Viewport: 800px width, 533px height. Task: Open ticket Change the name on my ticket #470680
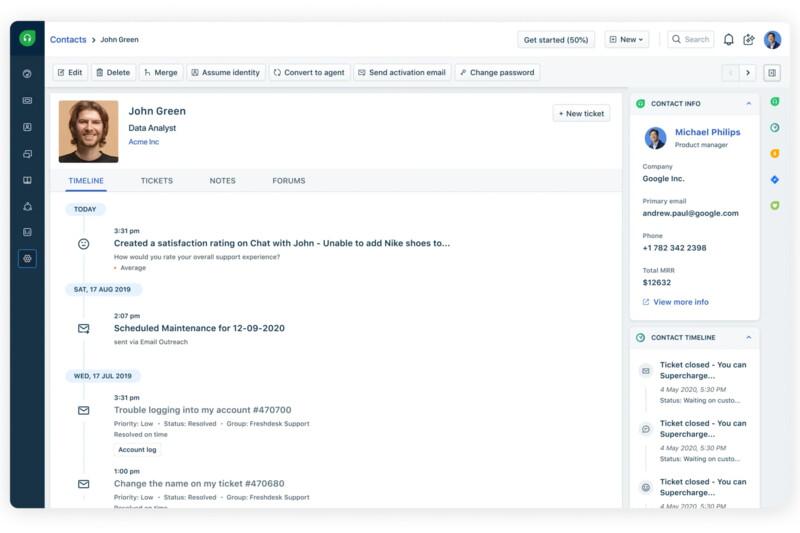[x=199, y=483]
